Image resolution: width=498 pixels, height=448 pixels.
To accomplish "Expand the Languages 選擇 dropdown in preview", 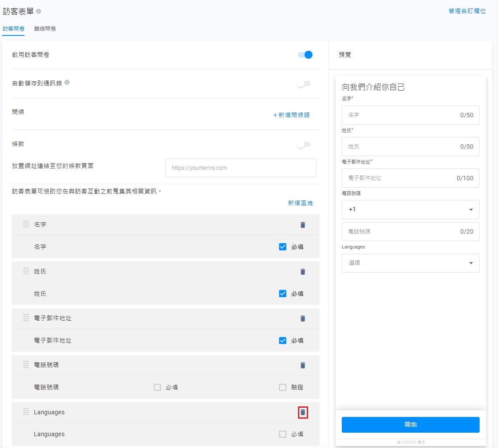I will click(x=410, y=263).
